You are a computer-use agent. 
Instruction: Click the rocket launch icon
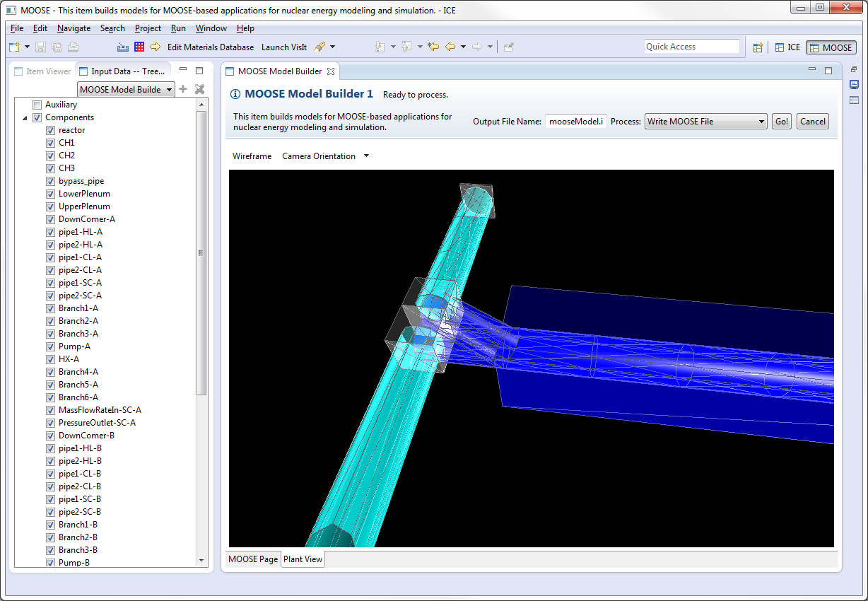coord(319,47)
